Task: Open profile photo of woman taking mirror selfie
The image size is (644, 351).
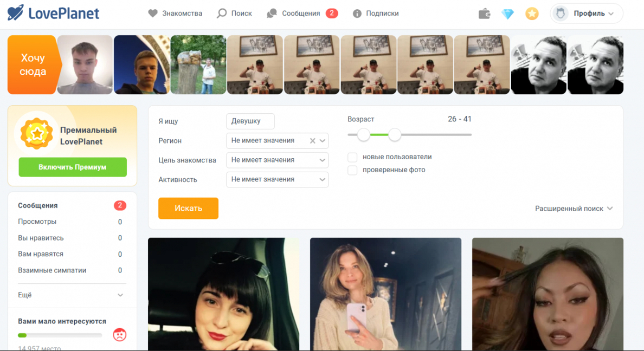Action: coord(385,294)
